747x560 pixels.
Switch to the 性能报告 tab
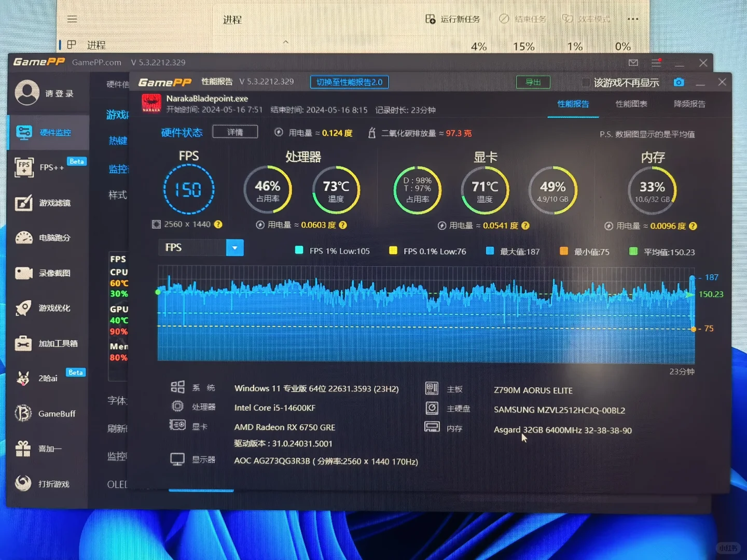pos(573,104)
